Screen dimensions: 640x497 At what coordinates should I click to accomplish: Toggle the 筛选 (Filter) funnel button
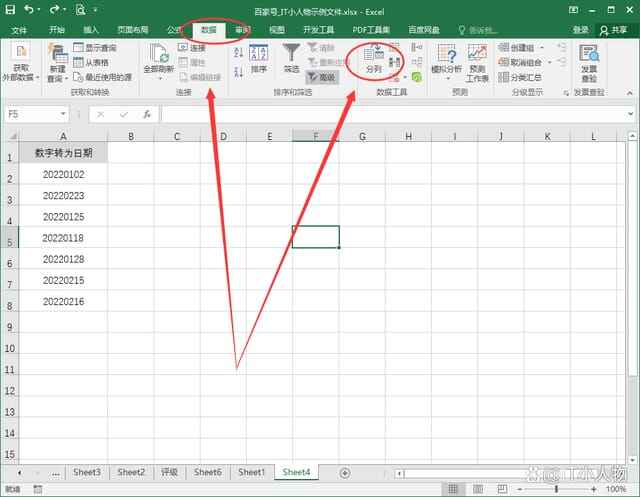pyautogui.click(x=291, y=59)
